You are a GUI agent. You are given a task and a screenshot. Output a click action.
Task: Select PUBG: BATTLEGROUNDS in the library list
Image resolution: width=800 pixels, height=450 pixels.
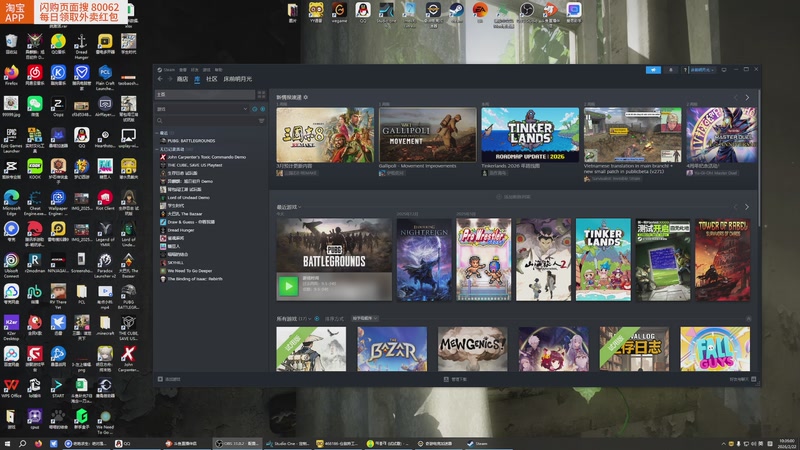[191, 141]
